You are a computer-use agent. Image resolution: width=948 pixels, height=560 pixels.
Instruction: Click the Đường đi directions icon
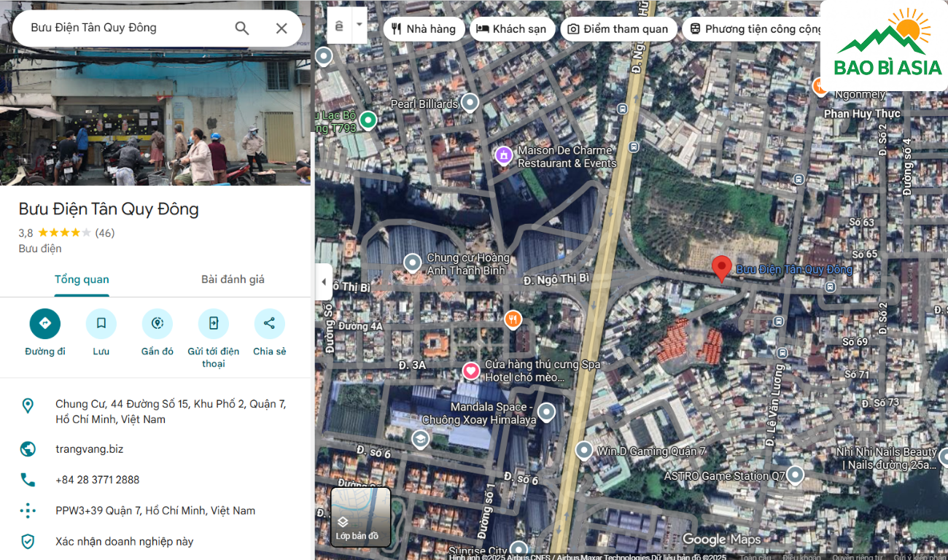[45, 324]
